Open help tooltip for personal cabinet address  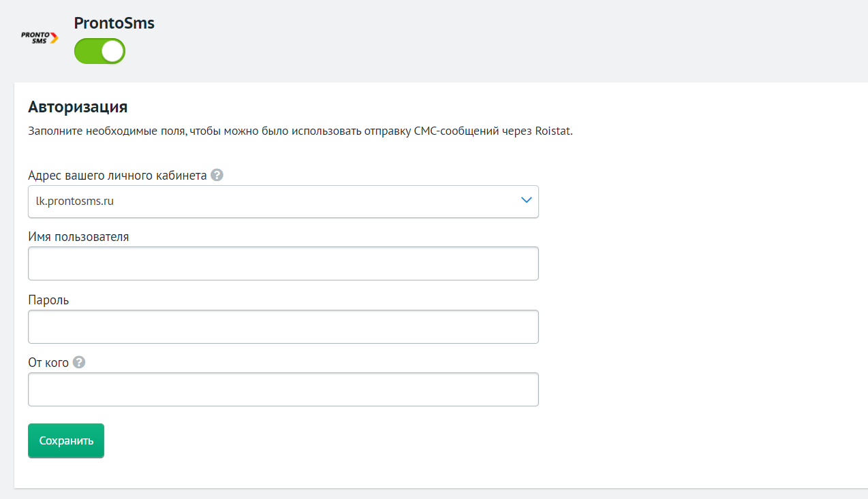(x=217, y=175)
